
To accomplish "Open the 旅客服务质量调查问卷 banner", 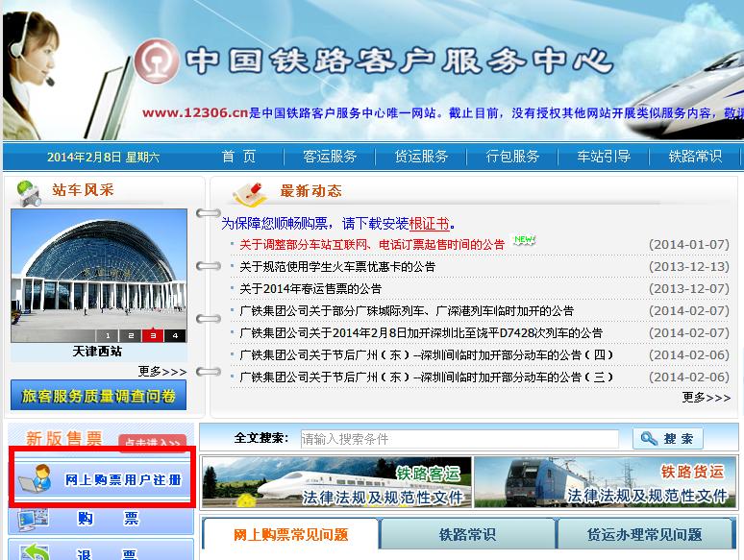I will tap(98, 395).
